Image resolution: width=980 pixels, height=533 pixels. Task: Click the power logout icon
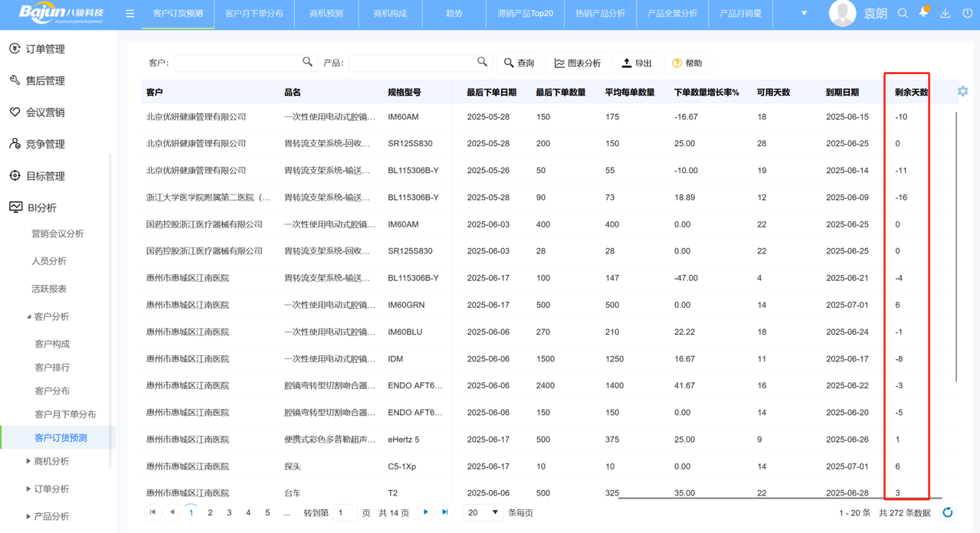pos(967,14)
